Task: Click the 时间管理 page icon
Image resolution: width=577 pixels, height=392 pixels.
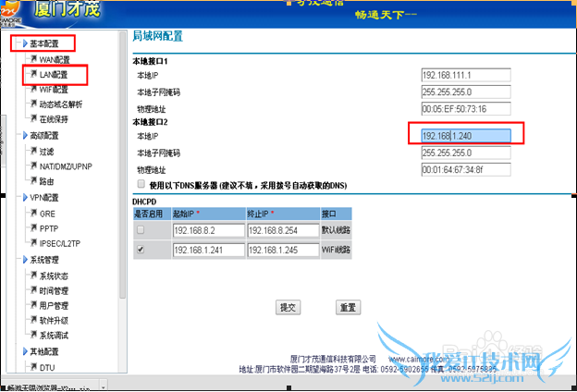Action: click(x=33, y=290)
